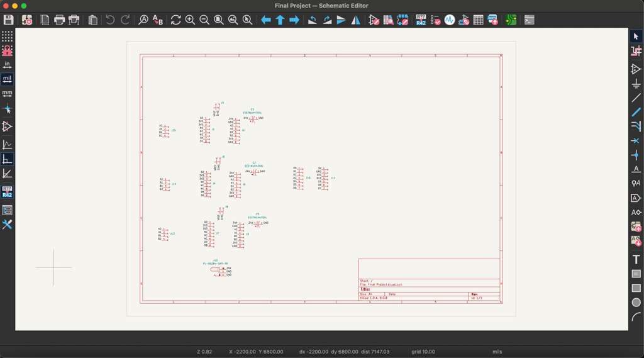Open the Symbol Library Browser
Screen dimensions: 644x358
[x=388, y=20]
